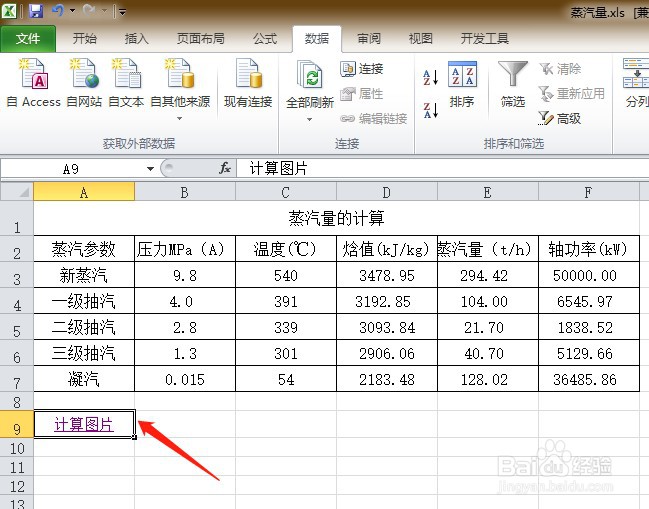This screenshot has height=509, width=649.
Task: Select column A header
Action: (84, 192)
